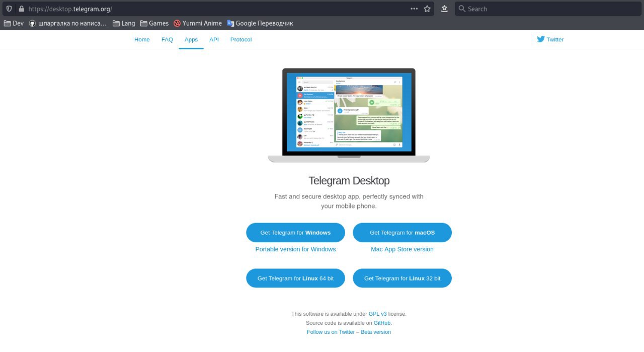
Task: Open the GPL v3 license link
Action: tap(377, 314)
